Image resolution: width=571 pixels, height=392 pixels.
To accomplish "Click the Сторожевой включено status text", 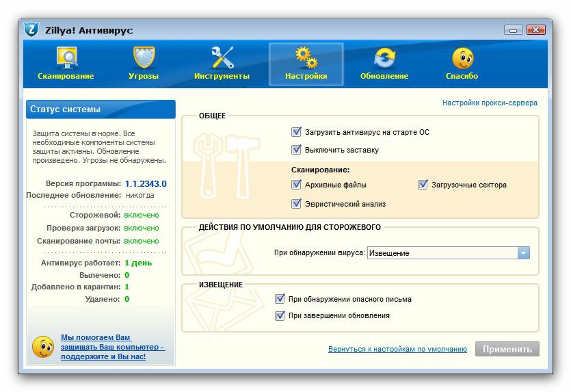I will coord(142,215).
